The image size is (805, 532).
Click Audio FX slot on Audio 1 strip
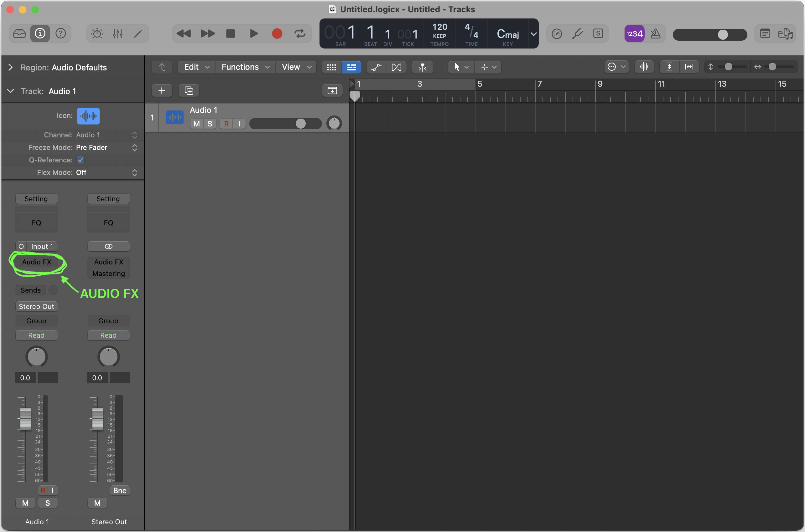pos(37,262)
